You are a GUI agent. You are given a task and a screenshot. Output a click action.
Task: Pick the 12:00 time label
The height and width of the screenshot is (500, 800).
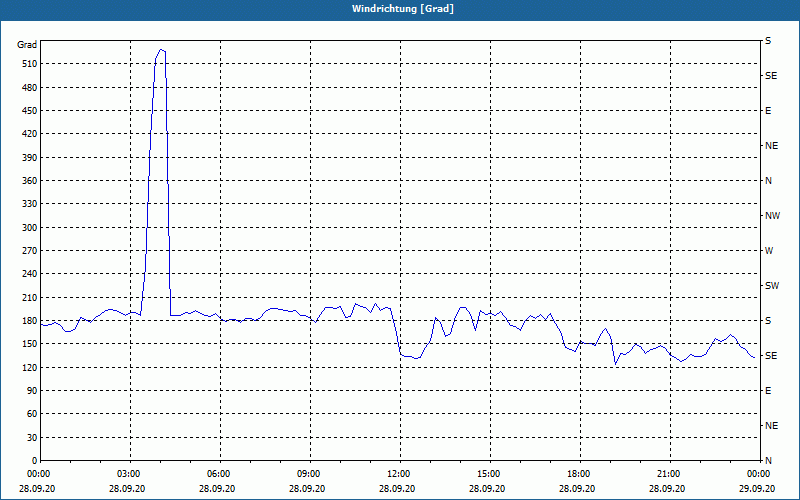pyautogui.click(x=400, y=474)
